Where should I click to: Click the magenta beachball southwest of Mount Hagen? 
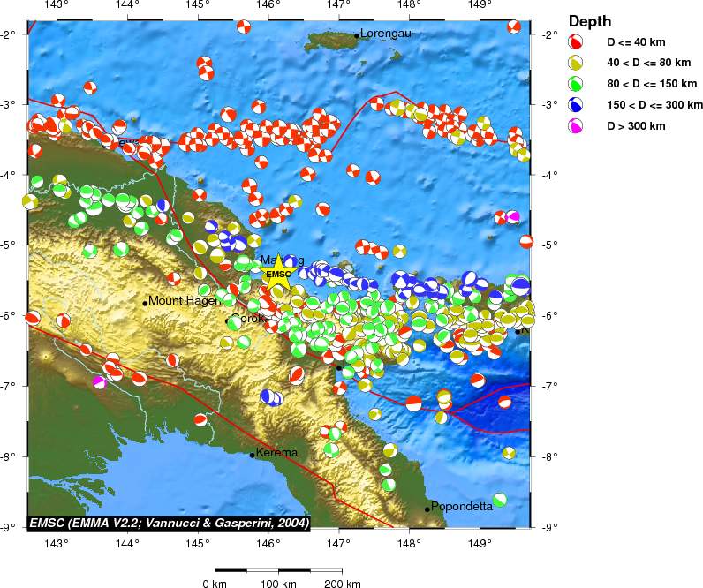coord(100,382)
